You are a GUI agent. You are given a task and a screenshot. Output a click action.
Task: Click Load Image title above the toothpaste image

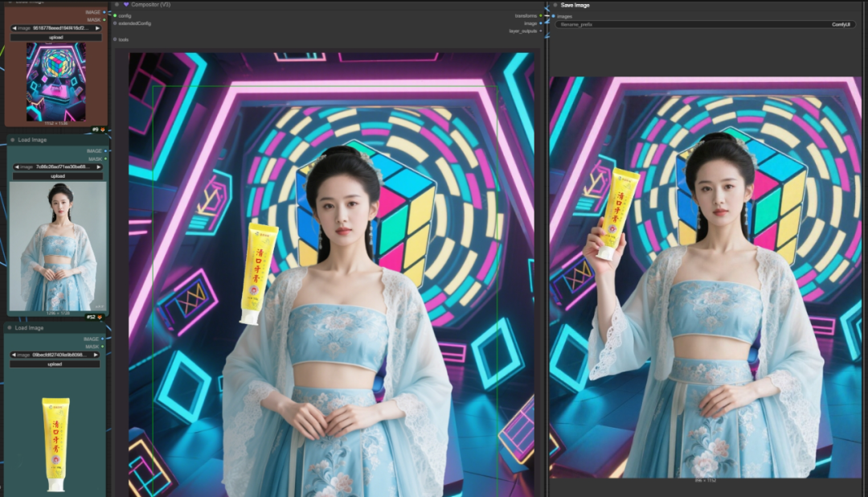click(x=29, y=327)
